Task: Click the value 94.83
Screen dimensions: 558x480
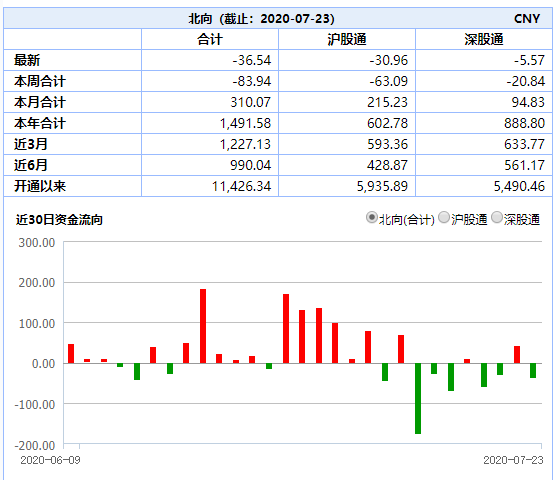Action: pos(528,102)
